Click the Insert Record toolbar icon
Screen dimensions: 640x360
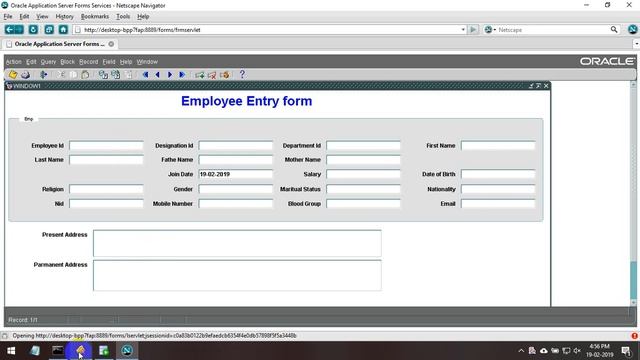pyautogui.click(x=200, y=75)
